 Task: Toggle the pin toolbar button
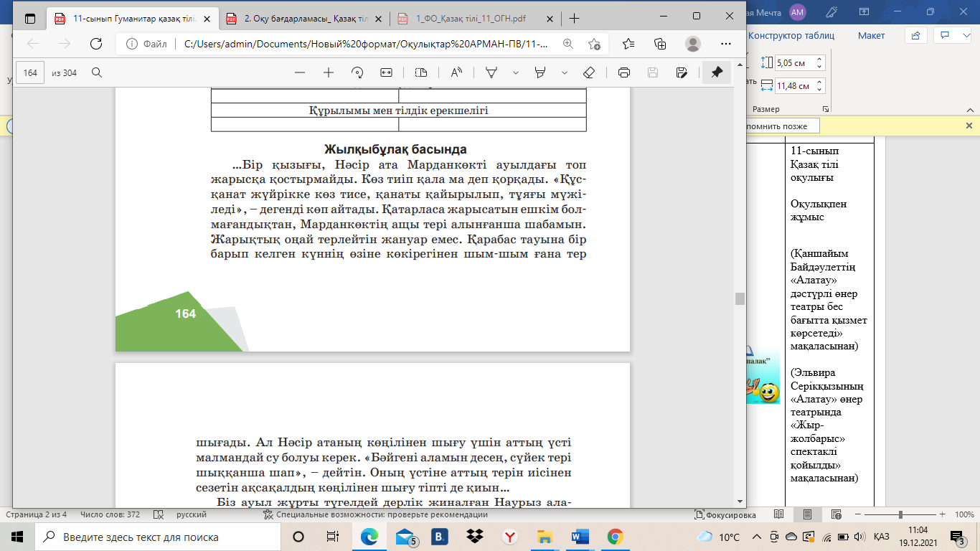click(x=716, y=72)
